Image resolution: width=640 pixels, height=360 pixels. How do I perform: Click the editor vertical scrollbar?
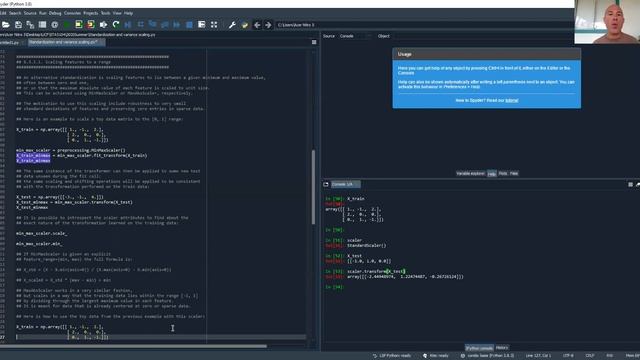pos(313,187)
